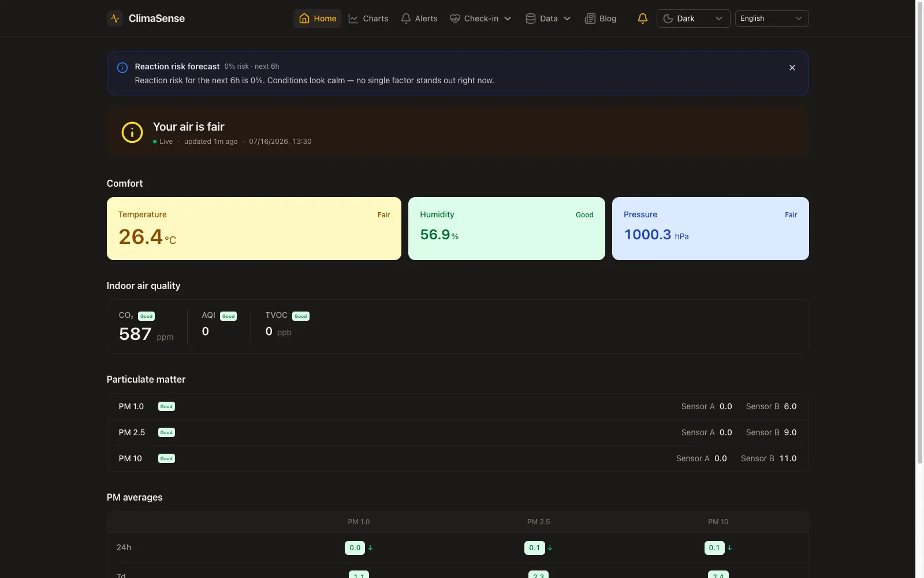Open the Dark theme dropdown
This screenshot has width=924, height=578.
click(x=693, y=18)
